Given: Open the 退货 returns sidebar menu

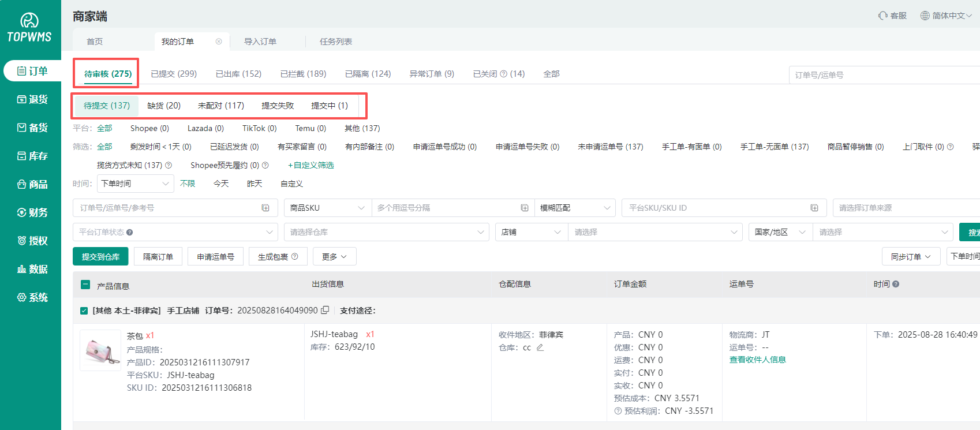Looking at the screenshot, I should tap(32, 99).
